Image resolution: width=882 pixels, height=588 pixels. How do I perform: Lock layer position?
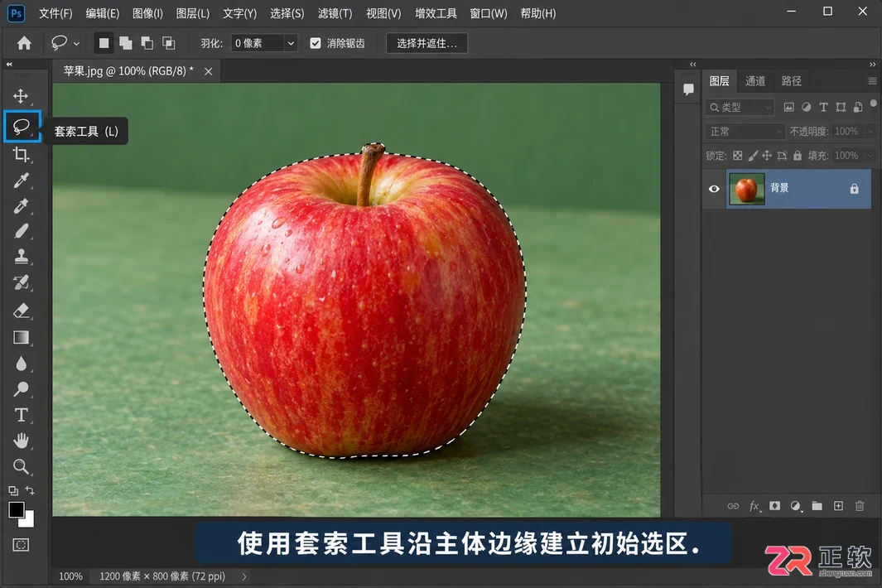coord(767,156)
